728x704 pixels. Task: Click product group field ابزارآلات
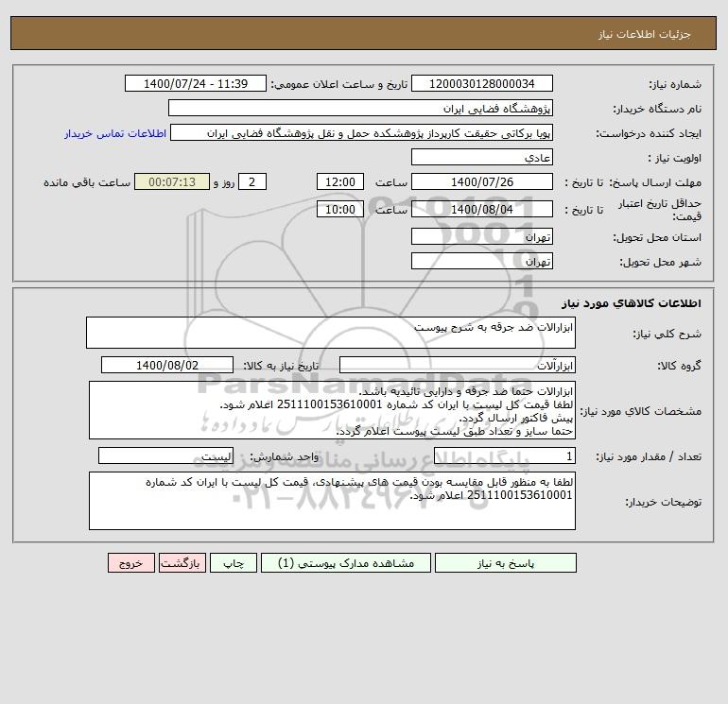point(458,365)
